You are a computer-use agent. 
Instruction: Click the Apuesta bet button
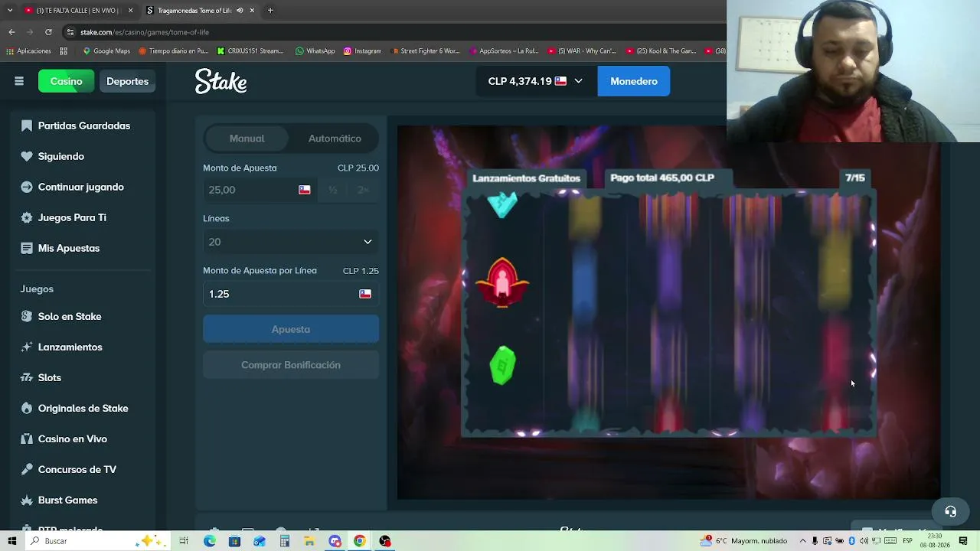[x=291, y=329]
